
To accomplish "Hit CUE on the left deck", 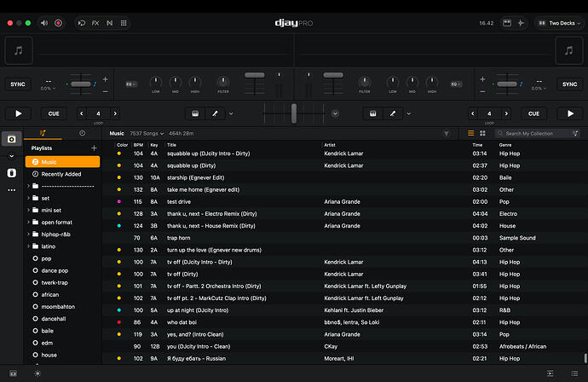I will (x=54, y=113).
